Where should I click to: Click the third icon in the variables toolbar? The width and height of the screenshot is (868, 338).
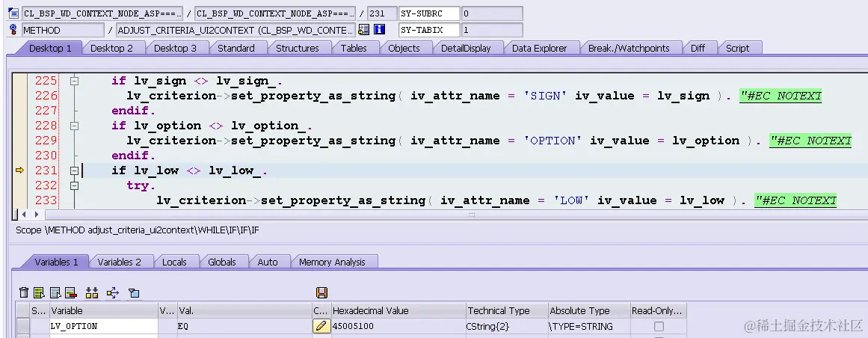55,292
